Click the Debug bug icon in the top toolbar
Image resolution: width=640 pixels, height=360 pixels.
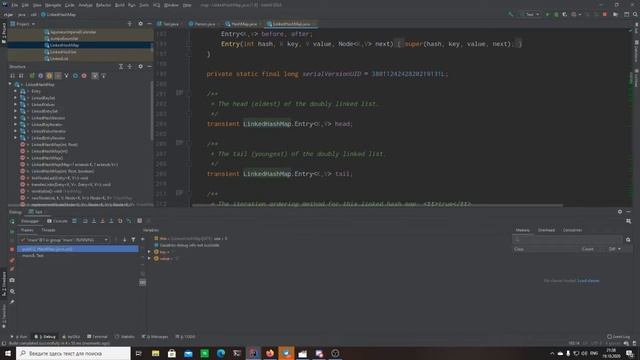[556, 14]
